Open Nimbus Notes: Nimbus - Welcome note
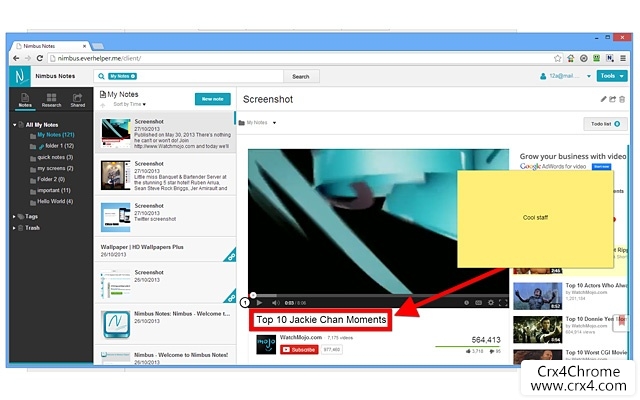640x400 pixels. [165, 324]
